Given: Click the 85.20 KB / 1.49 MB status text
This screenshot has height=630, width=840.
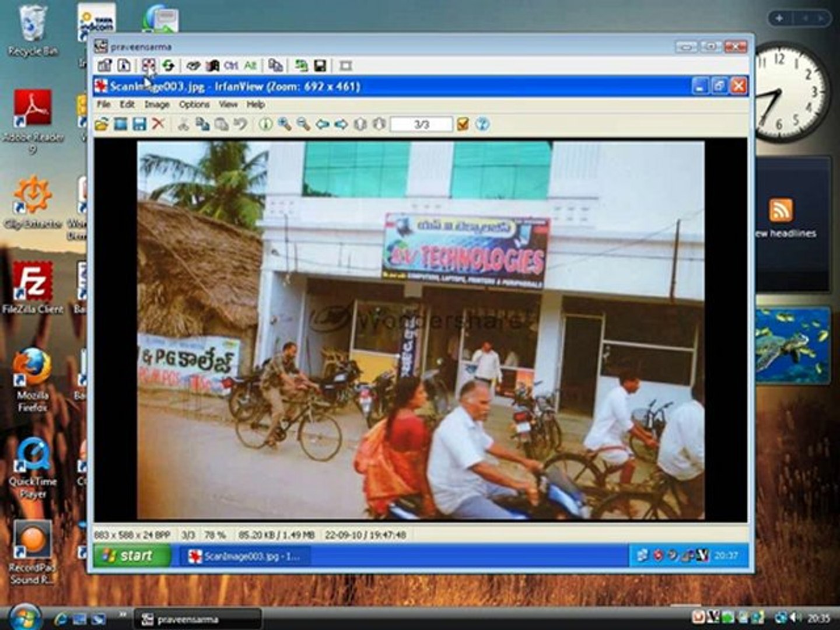Looking at the screenshot, I should point(276,535).
